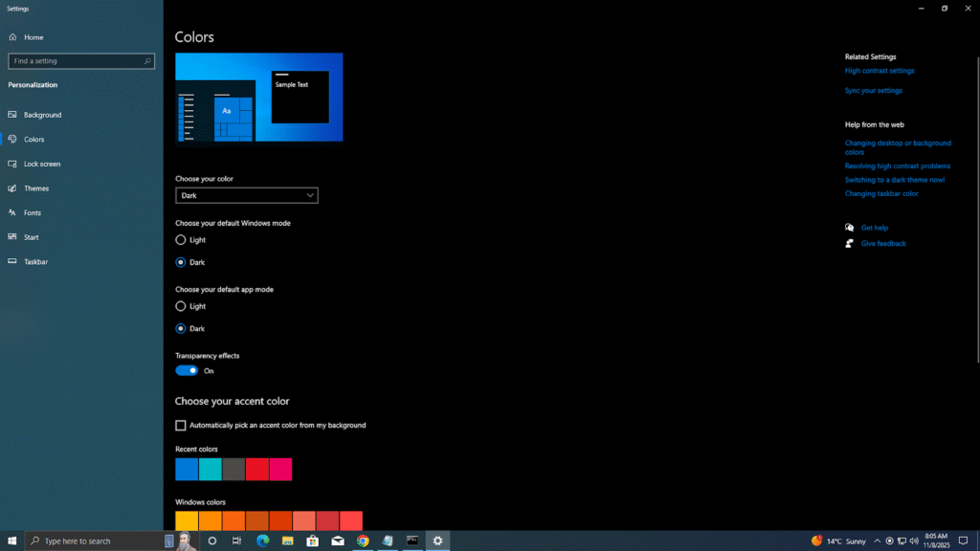The width and height of the screenshot is (980, 551).
Task: Open Microsoft Edge from the taskbar
Action: point(262,540)
